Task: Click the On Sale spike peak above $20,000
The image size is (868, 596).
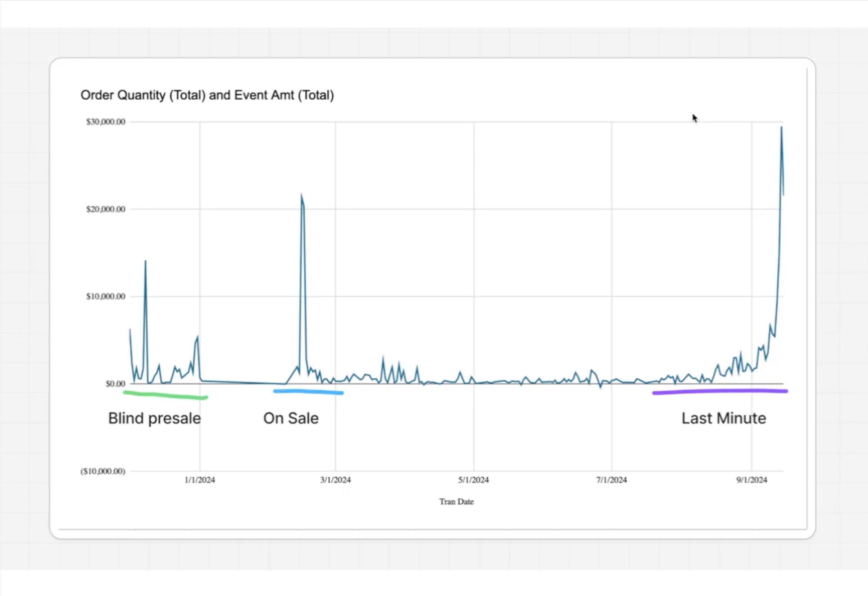Action: pos(301,195)
